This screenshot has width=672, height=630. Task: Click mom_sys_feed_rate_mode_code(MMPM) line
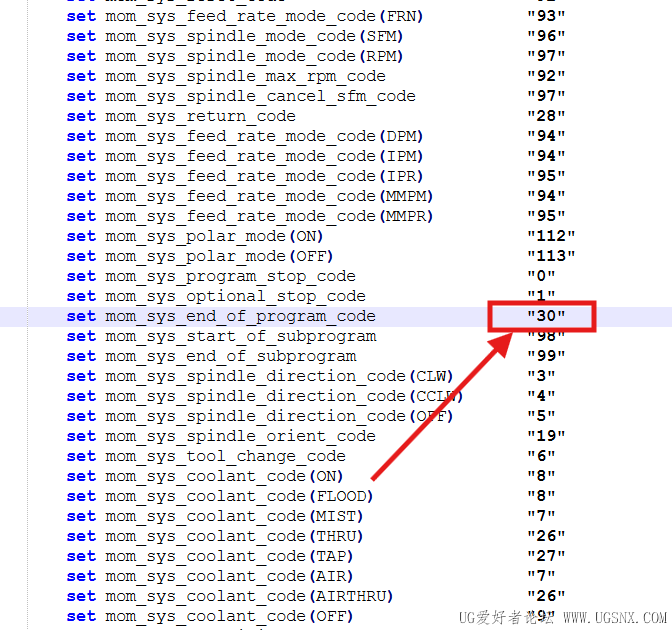point(249,196)
